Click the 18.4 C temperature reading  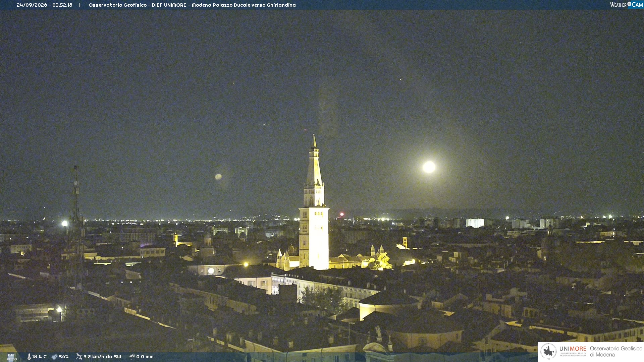tap(39, 357)
